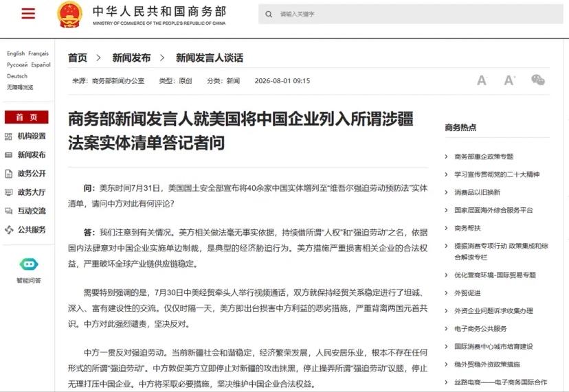569x392 pixels.
Task: Open 新闻发布 in the sidebar menu
Action: (x=32, y=155)
